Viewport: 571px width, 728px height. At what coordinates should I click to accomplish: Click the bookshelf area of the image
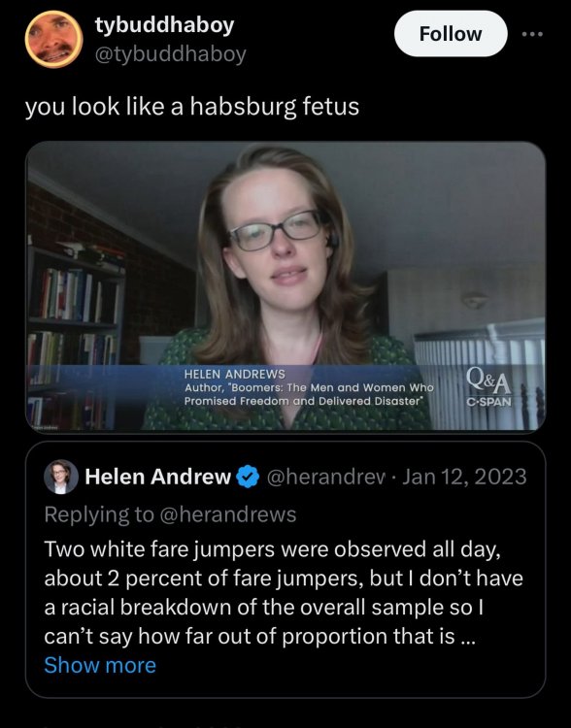click(x=75, y=325)
